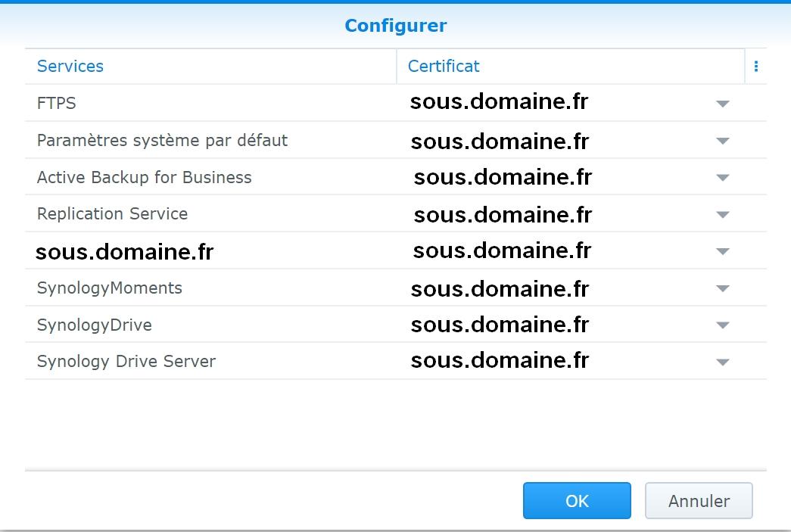Viewport: 791px width, 532px height.
Task: Click the SynologyDrive service label
Action: point(94,325)
